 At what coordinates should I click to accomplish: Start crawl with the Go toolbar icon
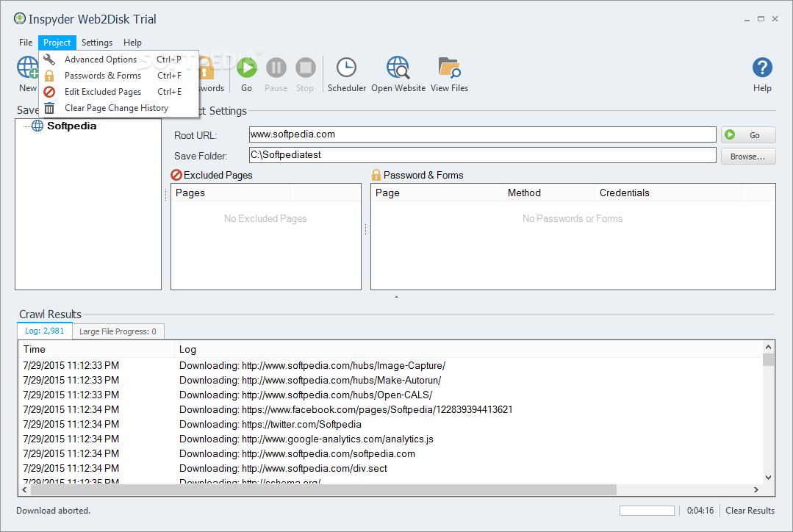click(x=247, y=68)
